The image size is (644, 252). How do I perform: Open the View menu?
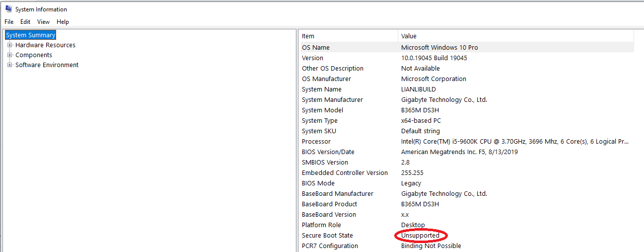coord(44,22)
